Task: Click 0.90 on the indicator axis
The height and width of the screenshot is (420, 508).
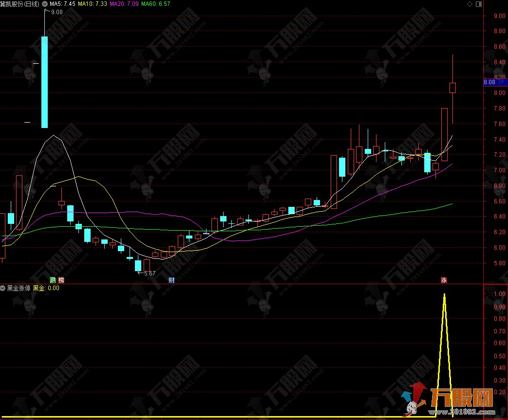Action: (499, 307)
